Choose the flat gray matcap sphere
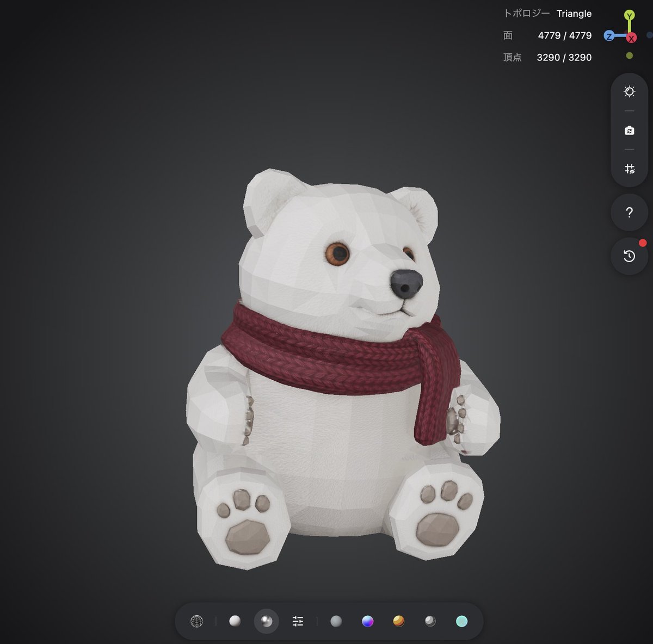The width and height of the screenshot is (653, 644). click(x=336, y=621)
